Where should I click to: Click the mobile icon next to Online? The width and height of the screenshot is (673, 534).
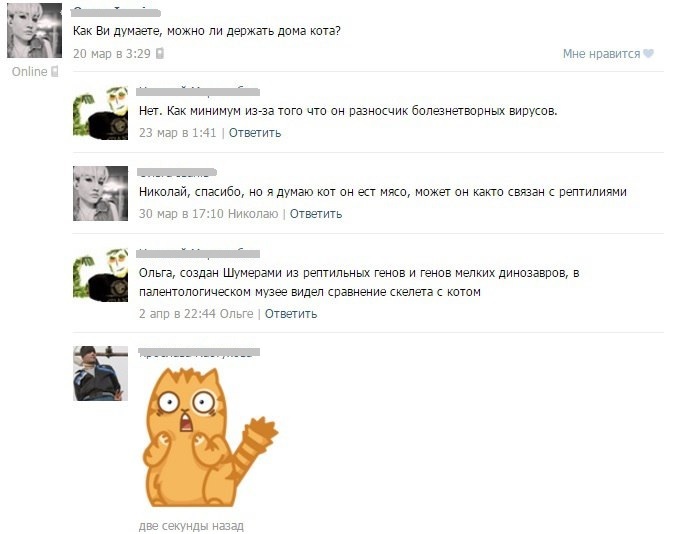[55, 71]
